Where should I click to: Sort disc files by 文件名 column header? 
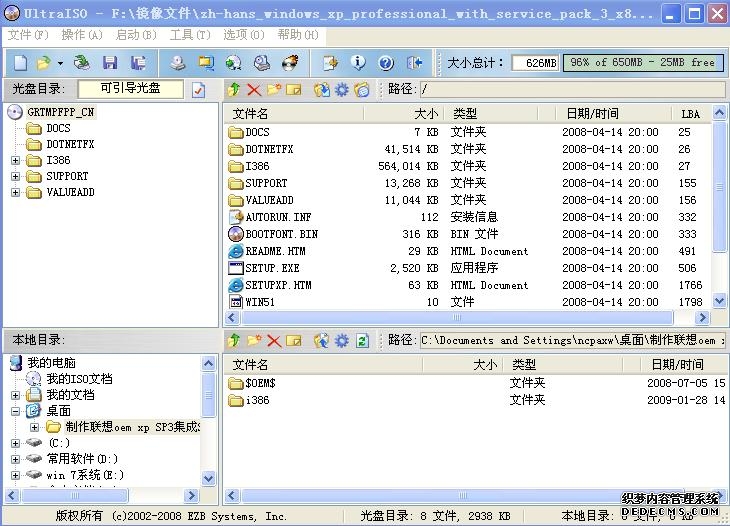click(x=294, y=114)
